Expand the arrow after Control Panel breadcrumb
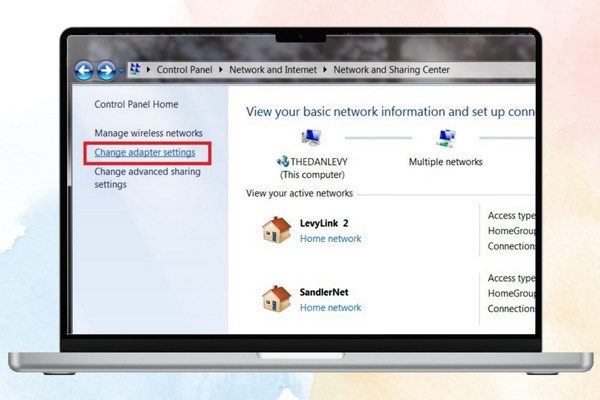This screenshot has height=400, width=600. (221, 70)
